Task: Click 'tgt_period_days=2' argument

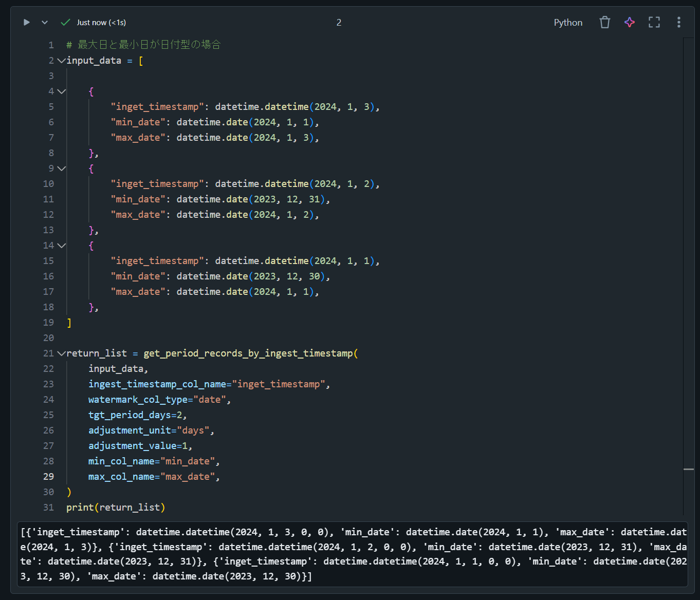Action: 135,415
